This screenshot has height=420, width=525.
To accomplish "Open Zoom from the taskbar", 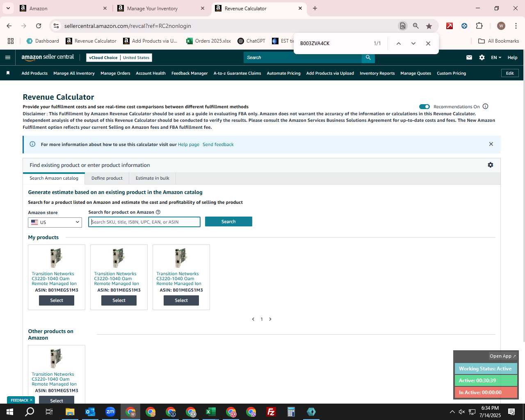I will click(x=110, y=412).
